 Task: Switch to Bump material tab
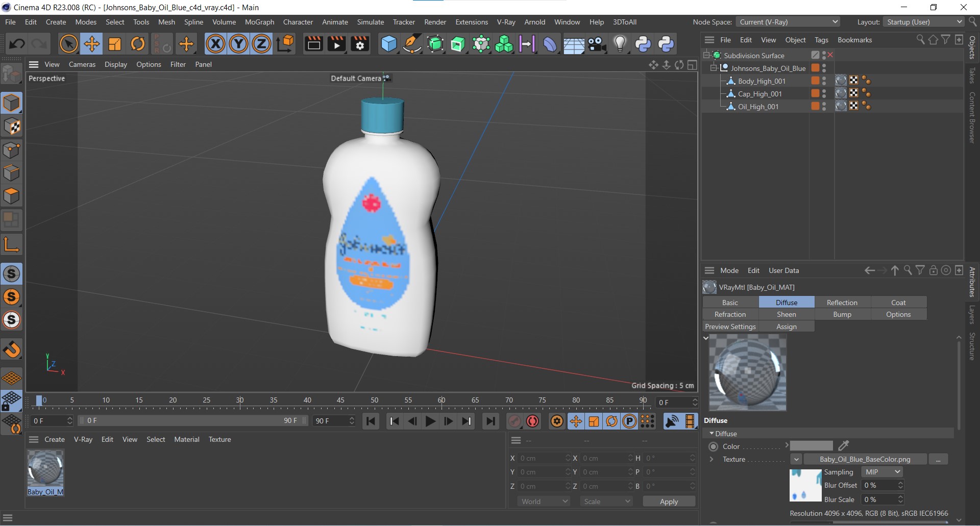[x=842, y=314]
